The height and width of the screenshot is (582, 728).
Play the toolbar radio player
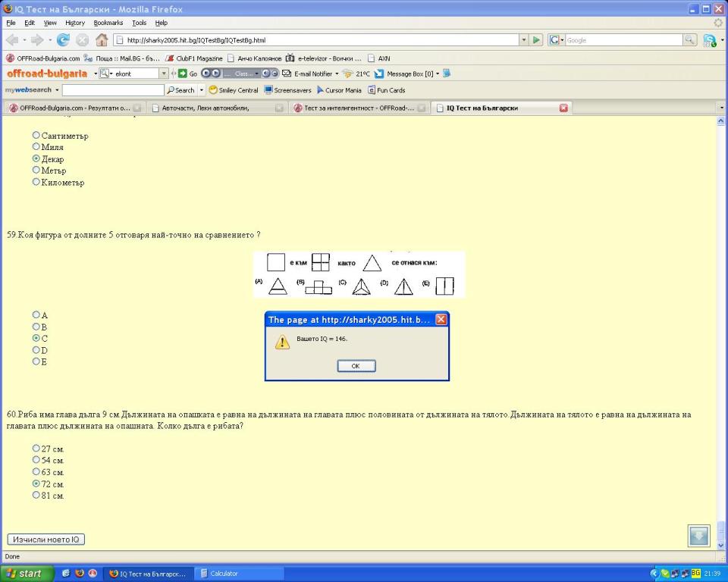click(x=216, y=74)
